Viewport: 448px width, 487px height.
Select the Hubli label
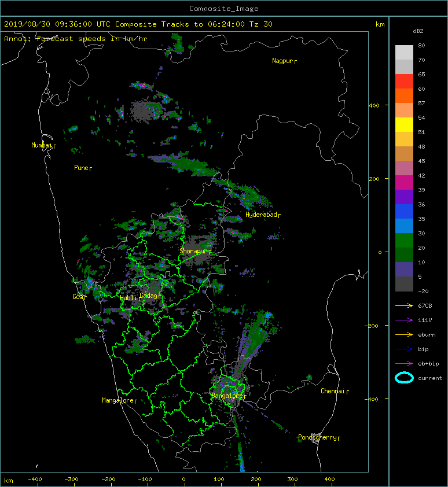(128, 298)
